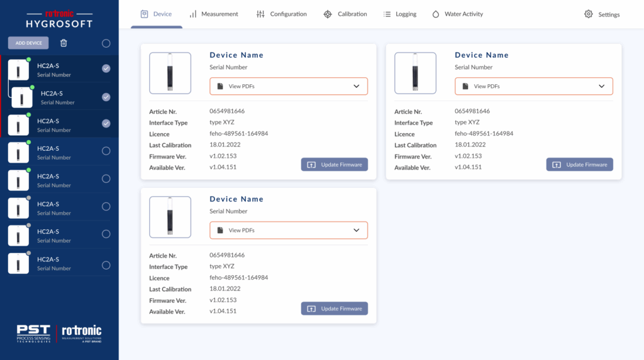This screenshot has width=644, height=360.
Task: Select the indented child HC2A-S probe thumbnail
Action: (22, 97)
